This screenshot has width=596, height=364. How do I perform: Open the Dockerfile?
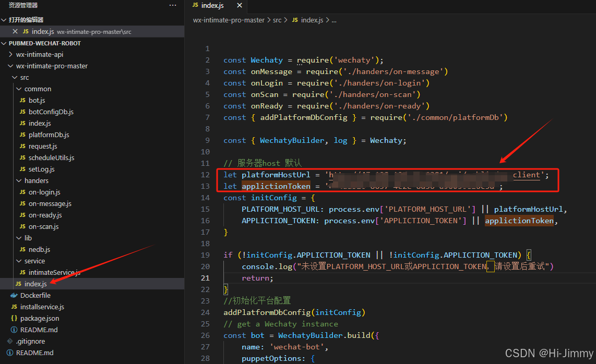click(x=35, y=296)
